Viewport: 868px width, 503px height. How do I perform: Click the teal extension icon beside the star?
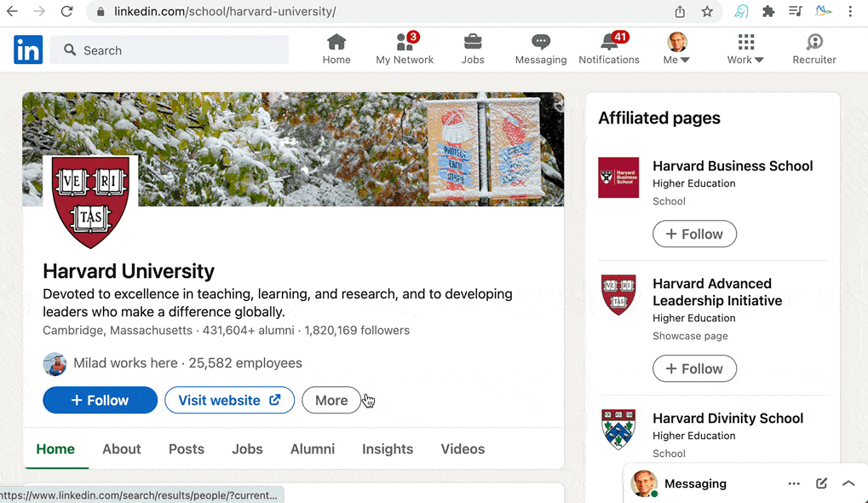tap(741, 12)
